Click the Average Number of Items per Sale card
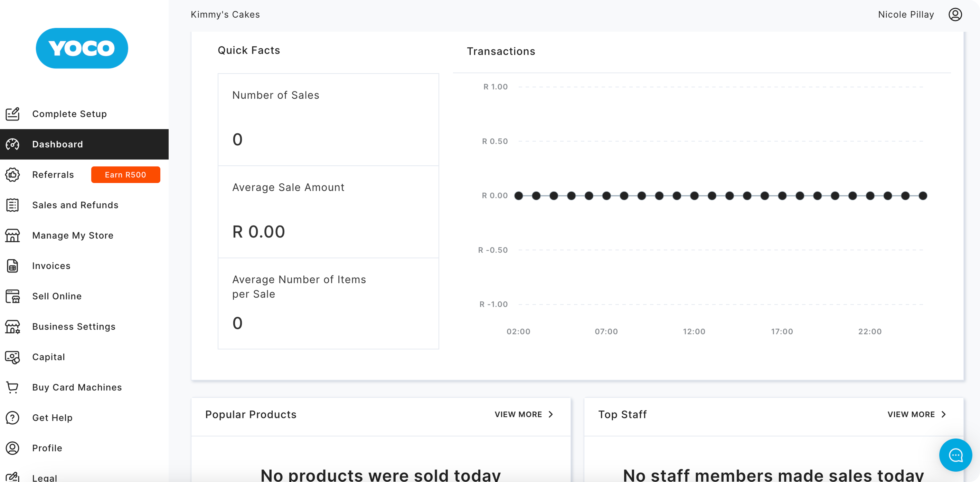Image resolution: width=980 pixels, height=482 pixels. coord(328,303)
